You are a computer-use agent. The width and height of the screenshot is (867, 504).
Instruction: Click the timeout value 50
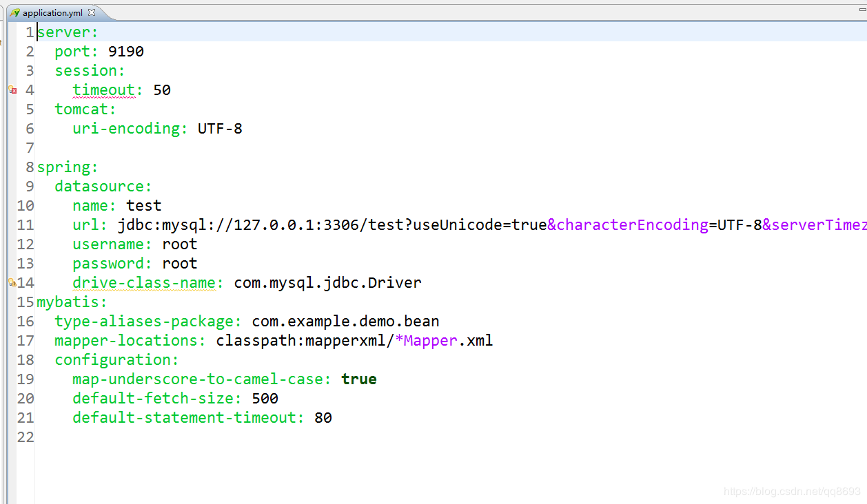pyautogui.click(x=162, y=90)
